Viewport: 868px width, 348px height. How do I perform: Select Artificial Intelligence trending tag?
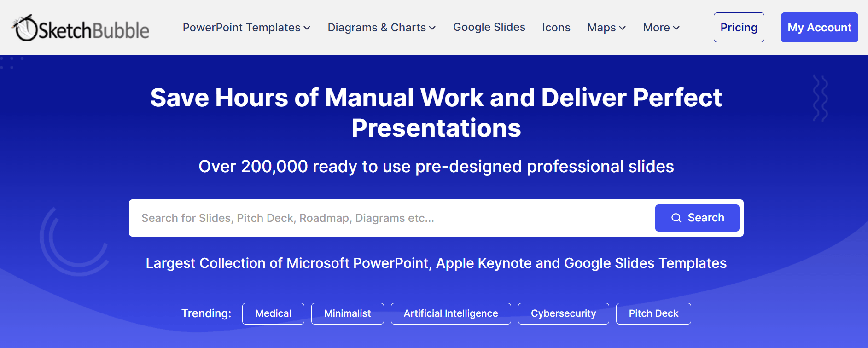pyautogui.click(x=451, y=313)
